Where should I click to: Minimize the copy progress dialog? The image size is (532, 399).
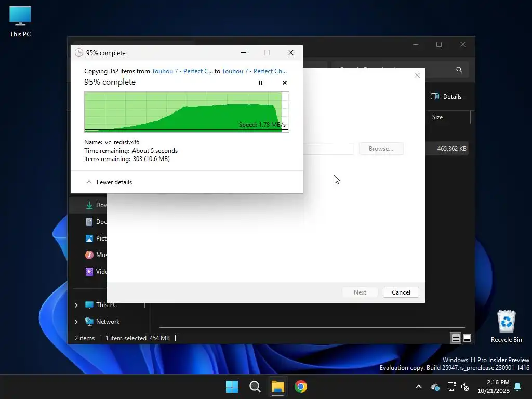point(244,52)
